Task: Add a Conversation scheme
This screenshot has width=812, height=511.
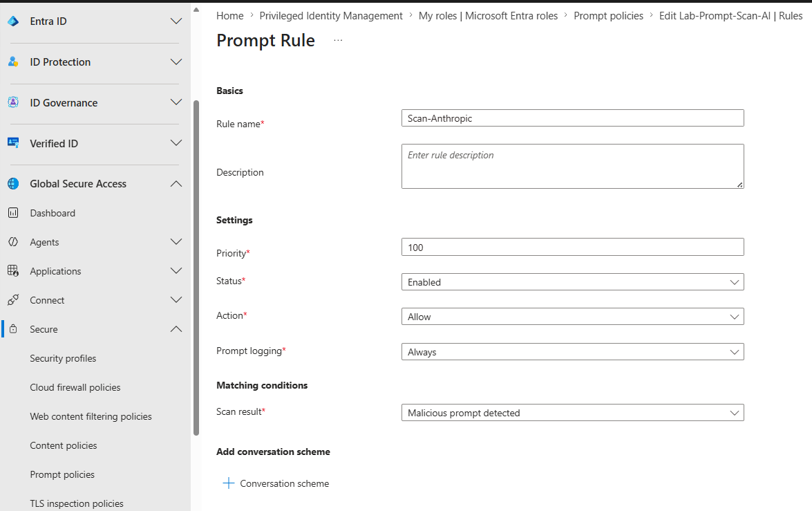Action: 276,483
